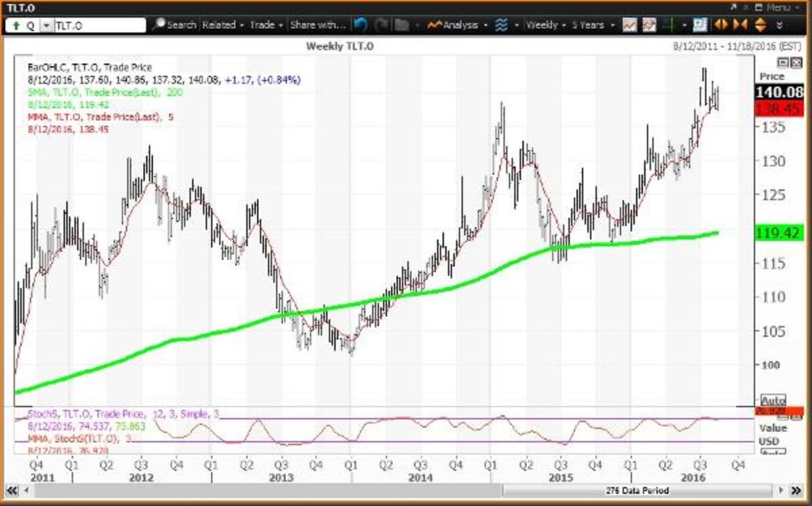Click the green 119.42 SMA price label
The image size is (812, 506).
click(x=780, y=233)
